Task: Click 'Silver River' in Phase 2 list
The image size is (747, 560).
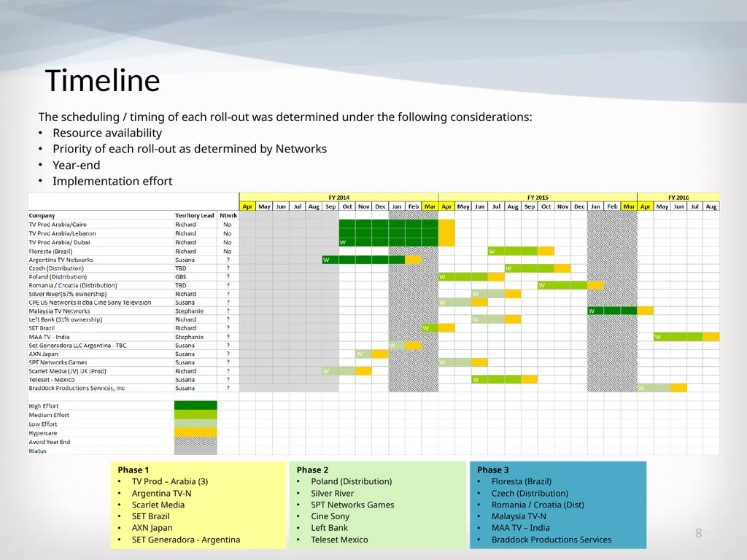Action: (x=333, y=494)
